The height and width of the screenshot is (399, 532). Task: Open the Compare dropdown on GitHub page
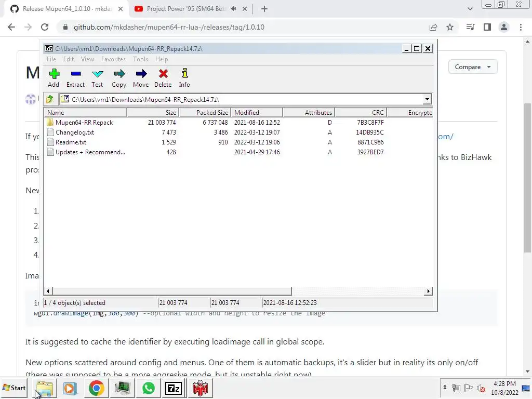[x=473, y=67]
